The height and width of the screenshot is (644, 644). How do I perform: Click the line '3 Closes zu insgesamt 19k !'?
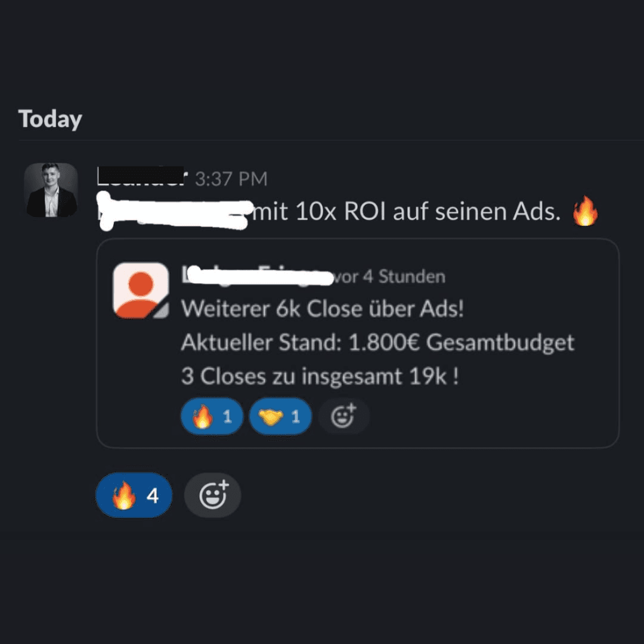(320, 376)
